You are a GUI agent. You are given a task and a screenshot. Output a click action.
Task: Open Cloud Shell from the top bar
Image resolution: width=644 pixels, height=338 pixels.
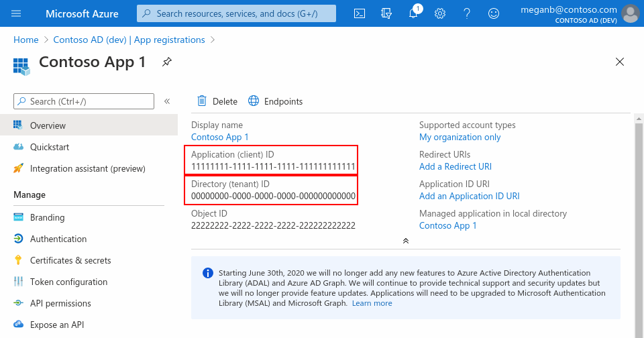pyautogui.click(x=360, y=13)
